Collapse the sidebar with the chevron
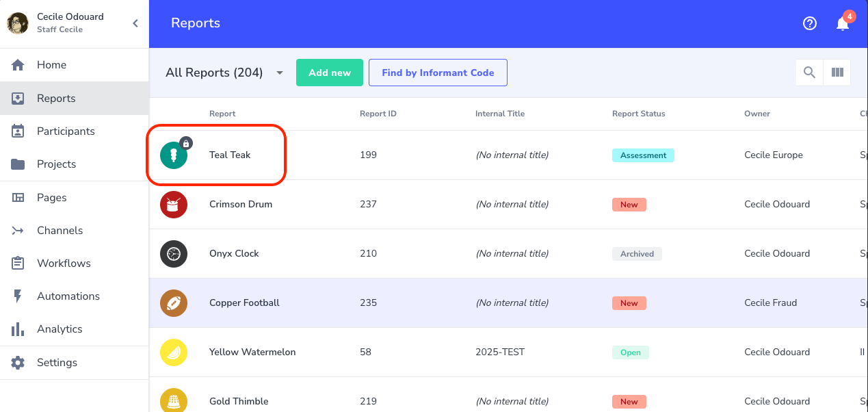 (x=135, y=23)
